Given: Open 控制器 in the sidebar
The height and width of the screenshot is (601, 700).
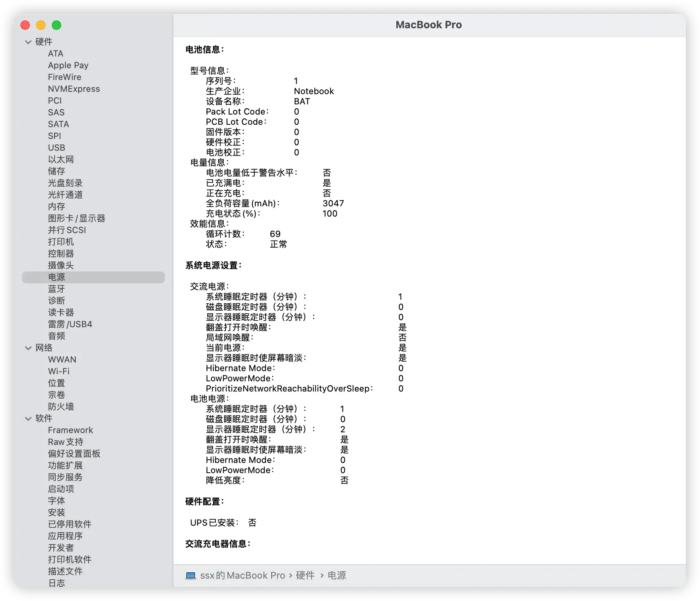Looking at the screenshot, I should pos(61,254).
